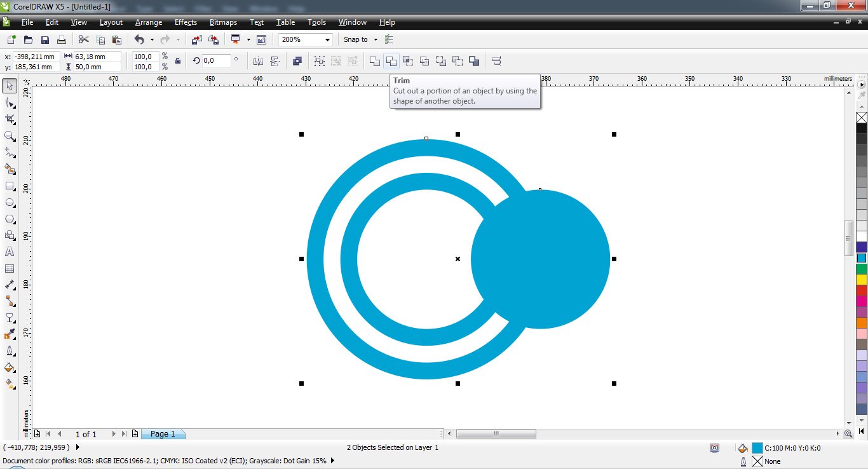Click the Paste button

116,39
